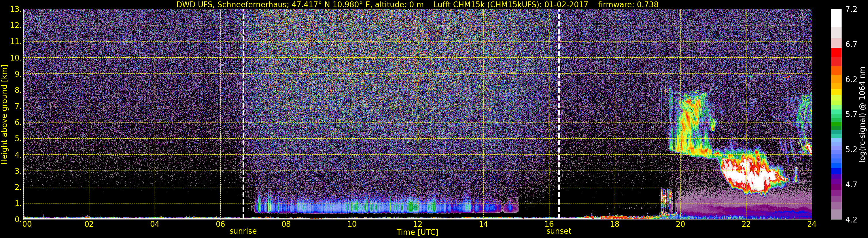Viewport: 868px width, 238px height.
Task: Click the height axis tick '5.'
Action: 18,139
